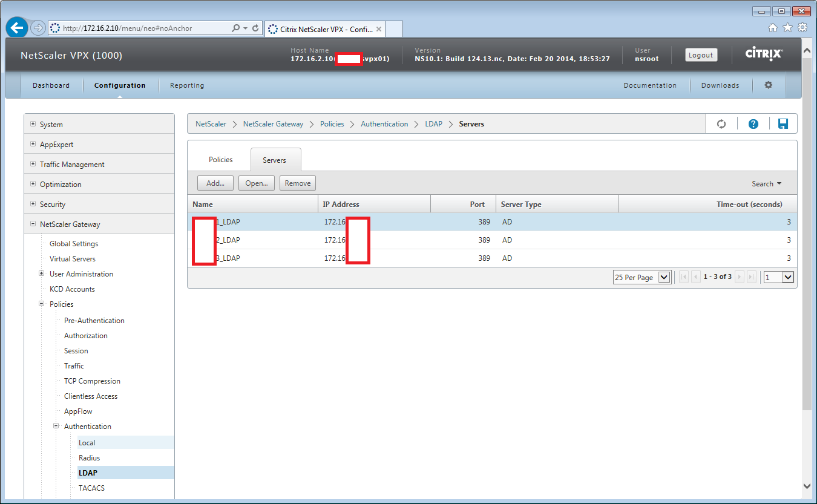Expand the User Administration tree node
The height and width of the screenshot is (504, 817).
click(x=42, y=273)
